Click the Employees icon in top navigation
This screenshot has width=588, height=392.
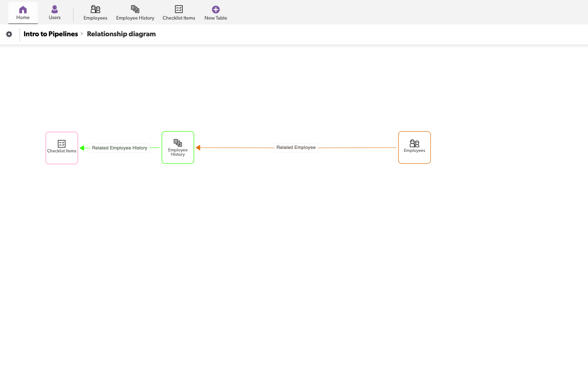96,9
